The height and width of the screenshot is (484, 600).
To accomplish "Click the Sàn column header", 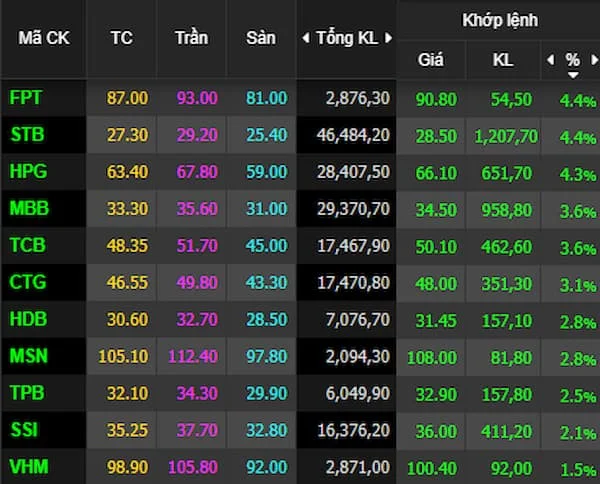I will pos(261,38).
